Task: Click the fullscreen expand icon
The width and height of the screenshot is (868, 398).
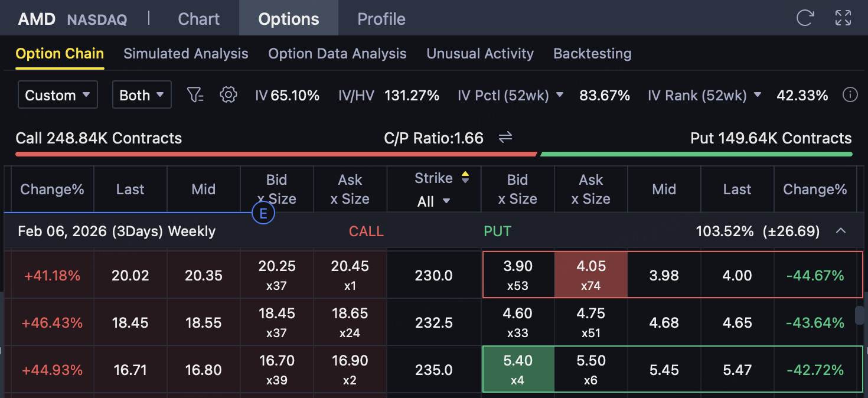Action: click(x=843, y=18)
